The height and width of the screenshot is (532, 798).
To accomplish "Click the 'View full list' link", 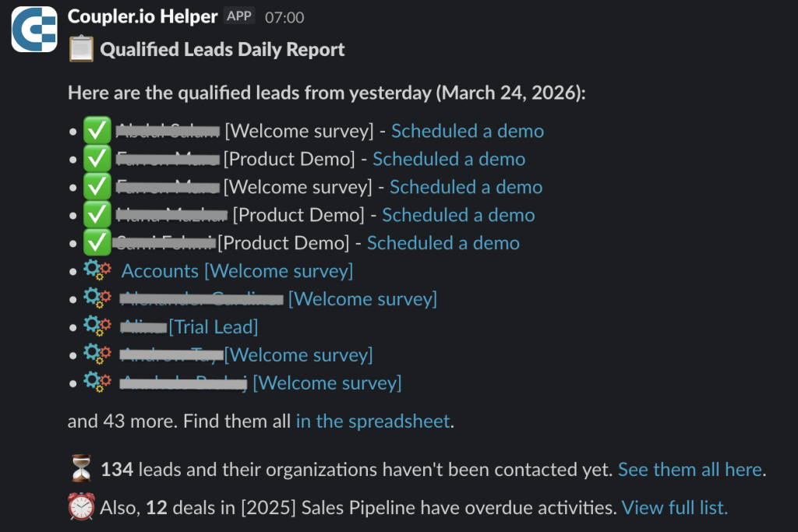I will (x=675, y=508).
